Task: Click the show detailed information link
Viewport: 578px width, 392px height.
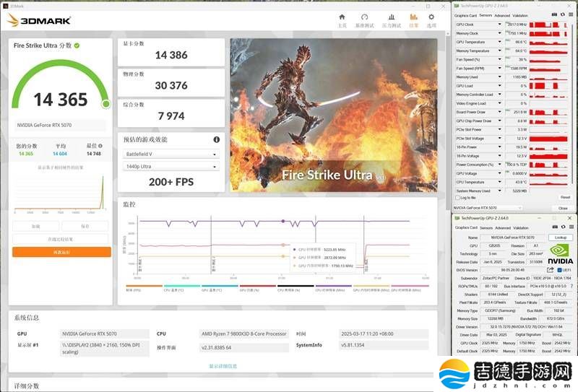Action: 223,366
